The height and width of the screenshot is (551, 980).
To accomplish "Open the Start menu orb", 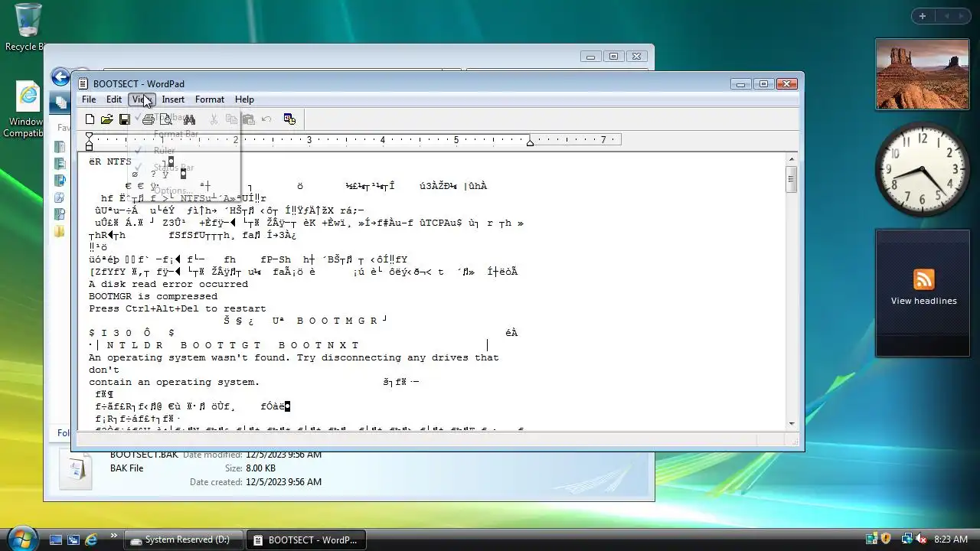I will [21, 538].
